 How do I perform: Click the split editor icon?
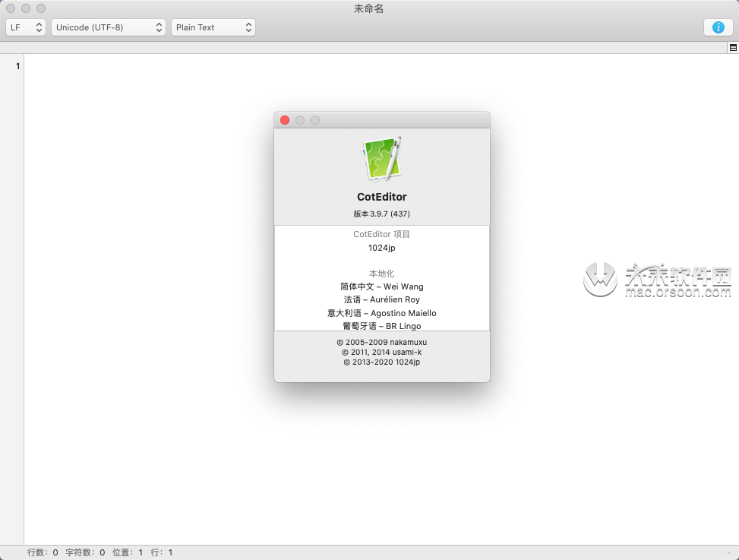point(733,48)
